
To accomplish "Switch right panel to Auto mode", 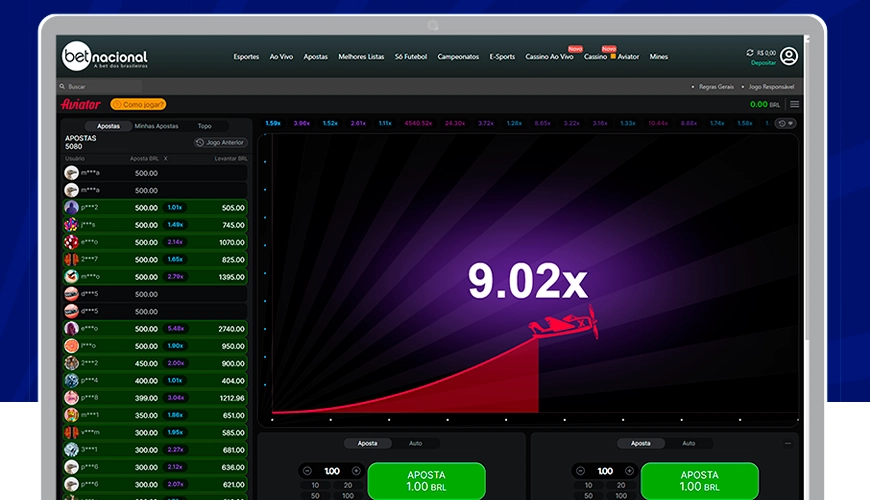I will click(689, 443).
